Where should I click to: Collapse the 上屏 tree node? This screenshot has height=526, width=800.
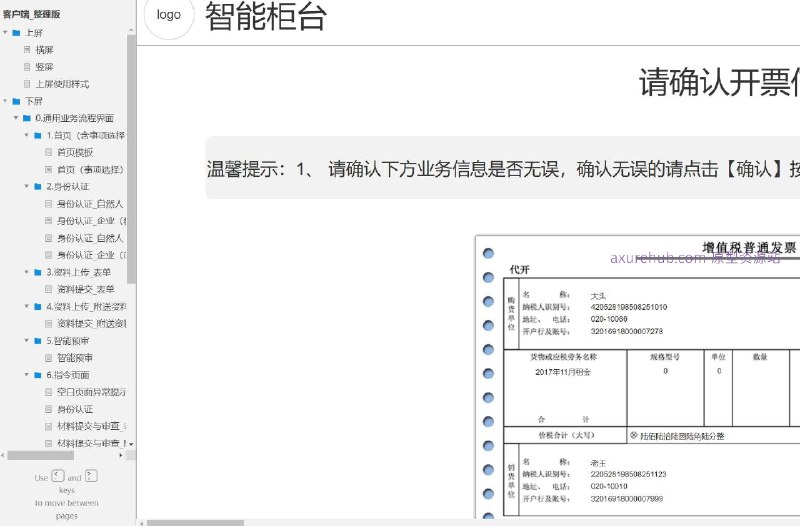coord(6,33)
